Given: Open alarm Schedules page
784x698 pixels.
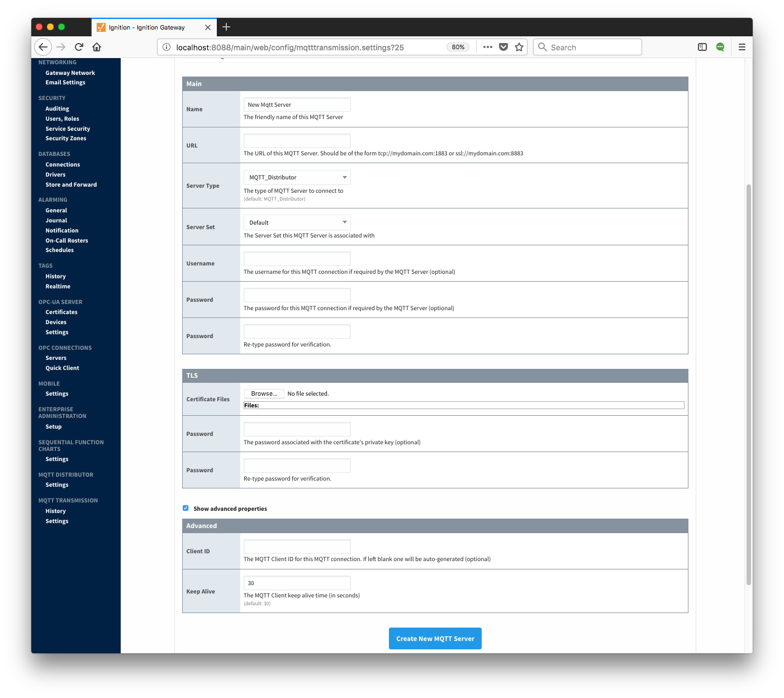Looking at the screenshot, I should (x=60, y=250).
